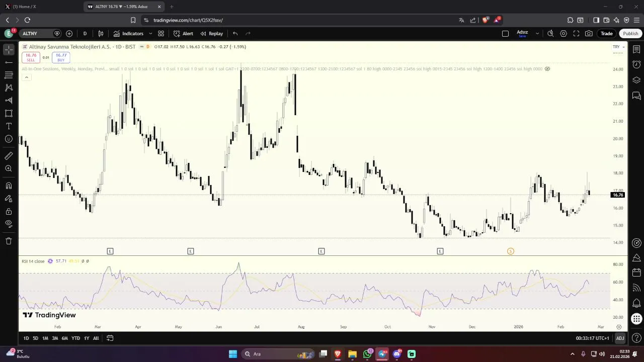Screen dimensions: 644x362
Task: Open the Adsız layout name
Action: coord(522,34)
